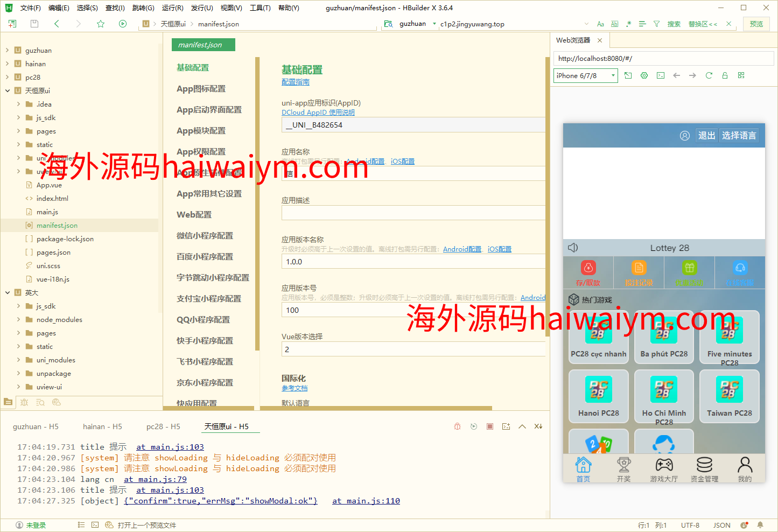778x532 pixels.
Task: Toggle whole-word match search option
Action: (614, 24)
